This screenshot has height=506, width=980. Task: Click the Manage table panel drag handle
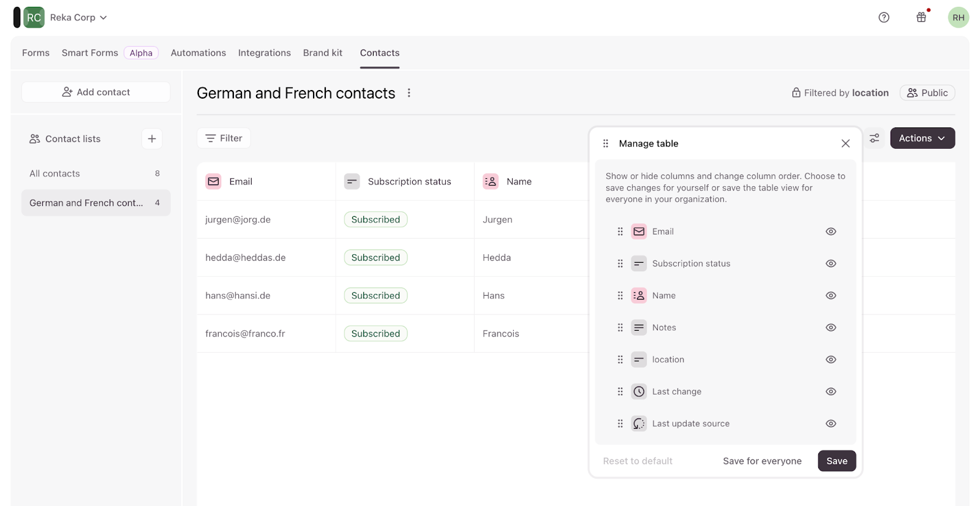(x=605, y=143)
